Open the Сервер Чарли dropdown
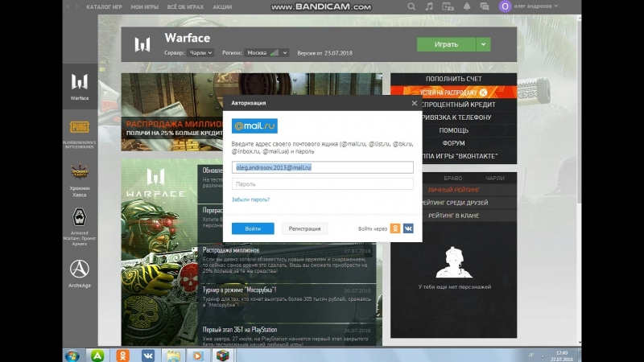 click(x=200, y=53)
